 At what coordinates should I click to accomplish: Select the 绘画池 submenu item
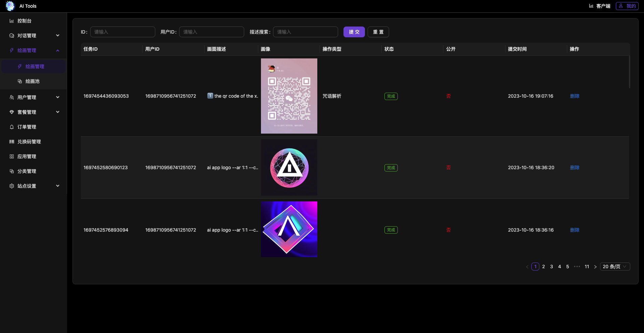point(34,81)
